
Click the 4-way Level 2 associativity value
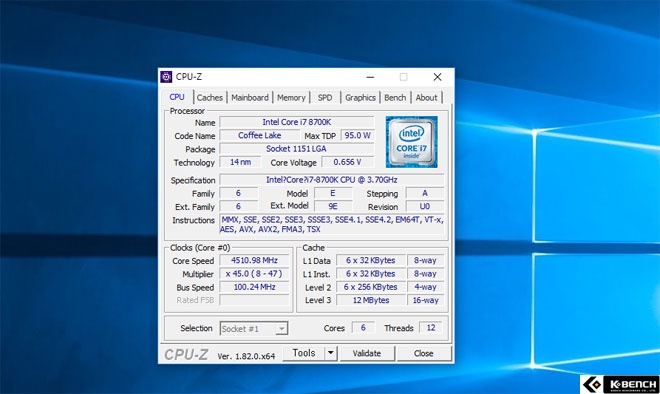tap(426, 287)
